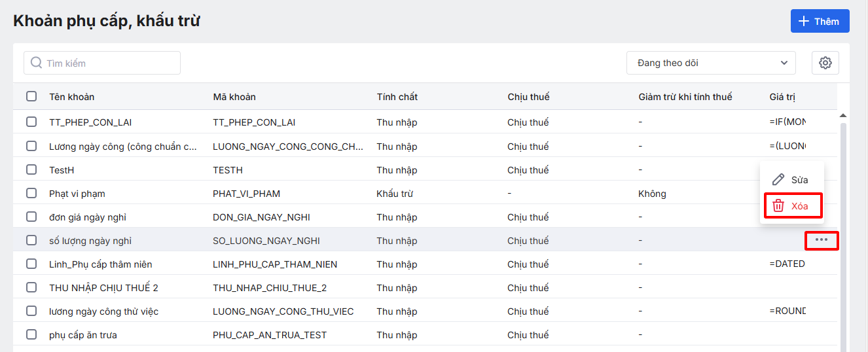Select the Phạt vi phạm row checkbox

pos(31,194)
